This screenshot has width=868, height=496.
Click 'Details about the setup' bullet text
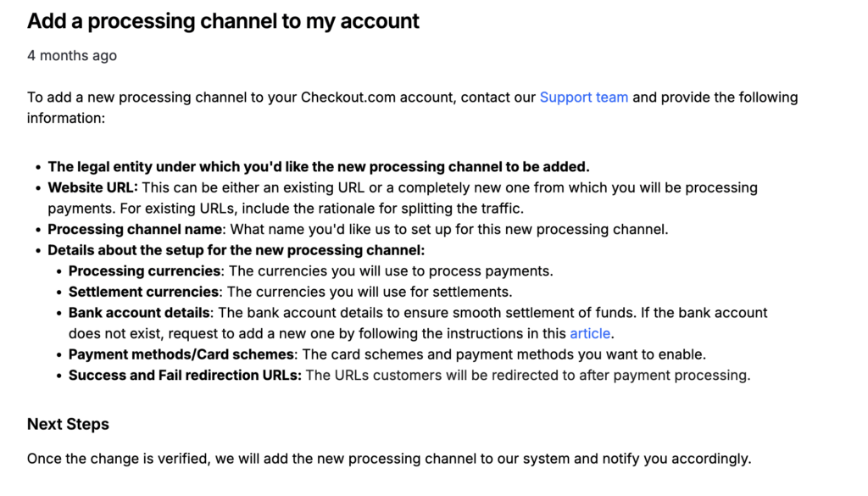click(236, 250)
